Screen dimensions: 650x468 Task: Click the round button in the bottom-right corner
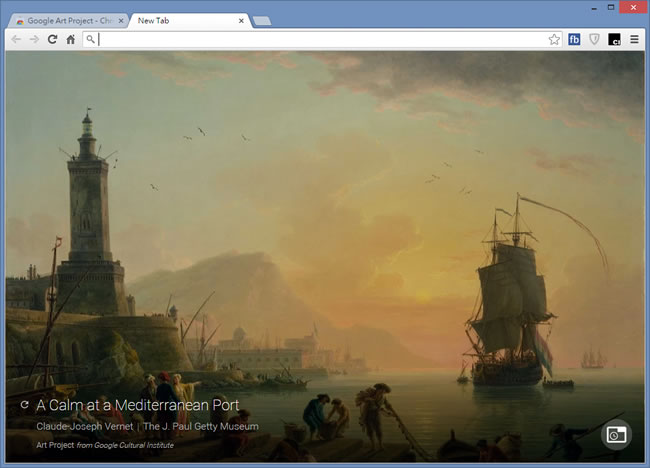pyautogui.click(x=616, y=434)
